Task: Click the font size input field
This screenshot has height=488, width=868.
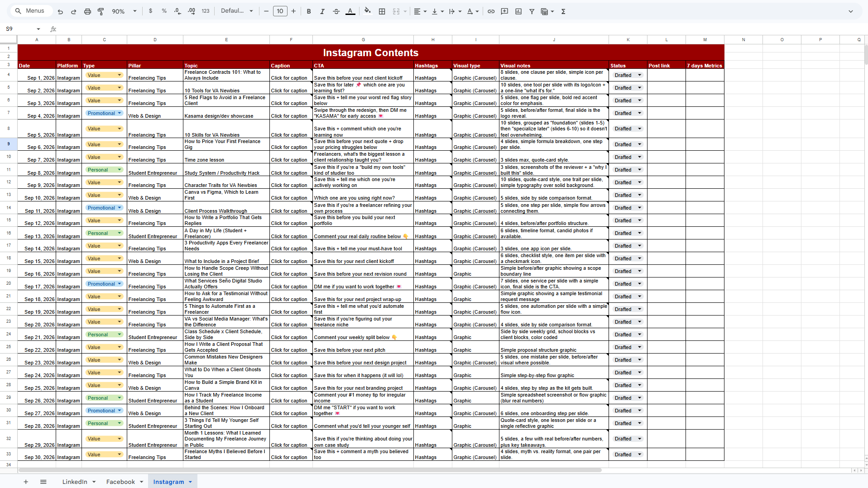Action: pos(280,11)
